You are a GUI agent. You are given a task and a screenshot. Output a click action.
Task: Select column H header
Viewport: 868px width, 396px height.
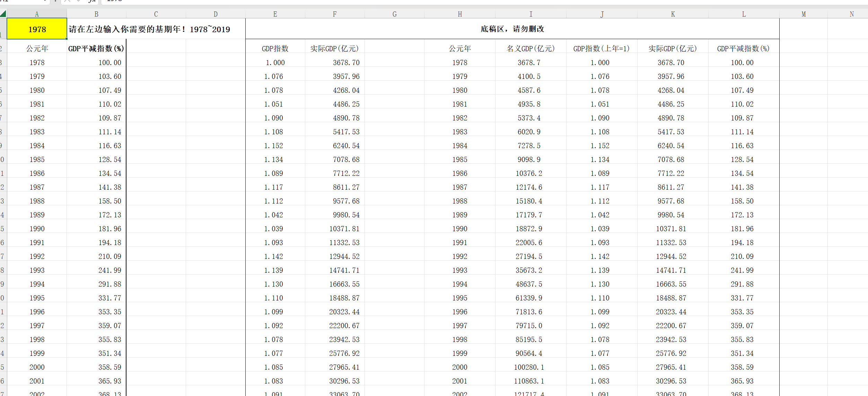460,14
